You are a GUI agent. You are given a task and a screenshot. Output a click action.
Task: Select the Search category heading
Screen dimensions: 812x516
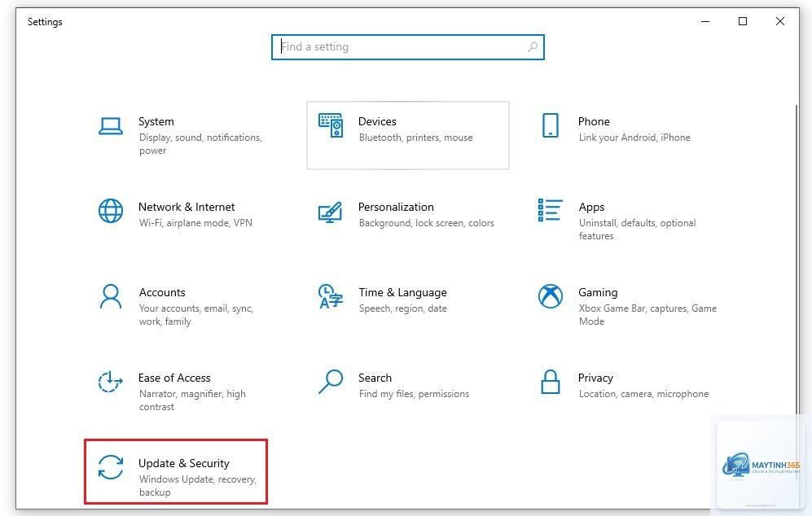[375, 378]
